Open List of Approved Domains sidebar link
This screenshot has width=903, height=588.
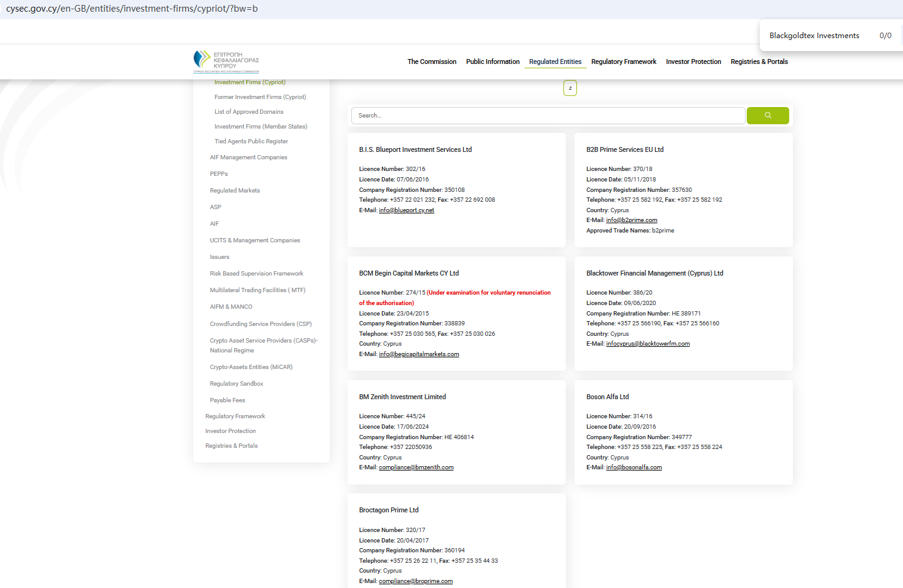[249, 112]
